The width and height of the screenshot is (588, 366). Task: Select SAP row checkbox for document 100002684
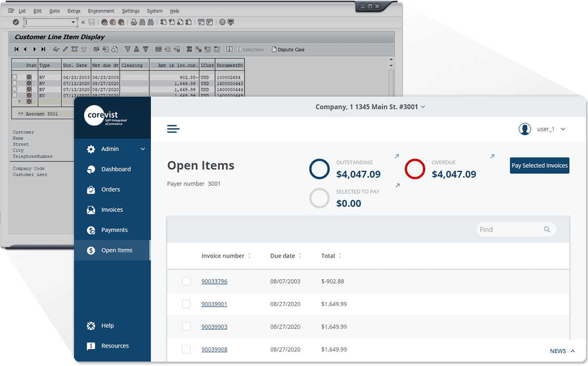coord(14,78)
